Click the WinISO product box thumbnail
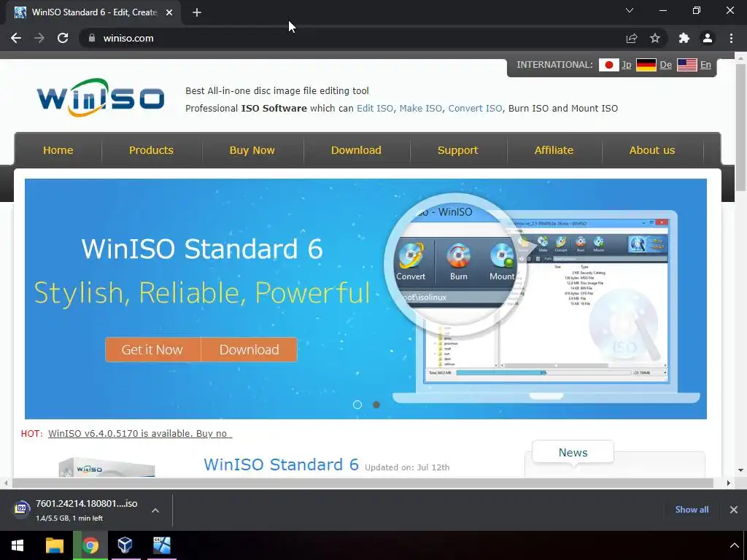The image size is (747, 560). [107, 467]
